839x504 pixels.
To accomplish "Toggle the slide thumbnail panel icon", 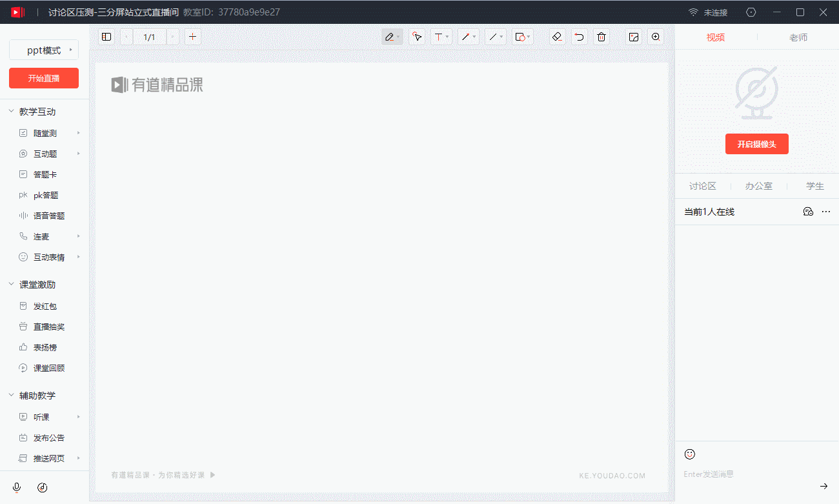I will pos(106,37).
